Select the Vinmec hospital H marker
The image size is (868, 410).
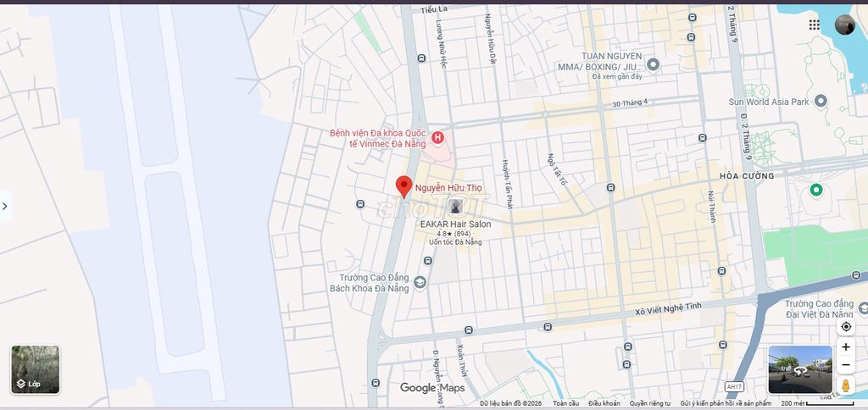[437, 137]
